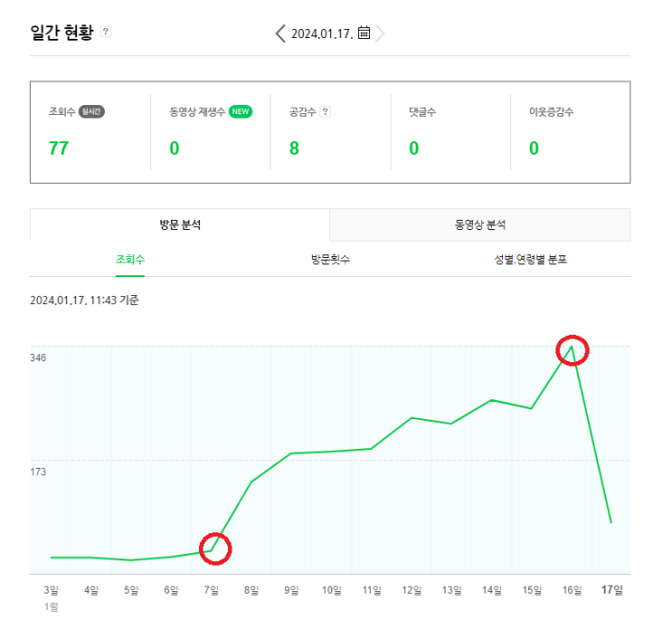Switch to 동영상 분석 tab
Screen dimensions: 672x639
480,224
